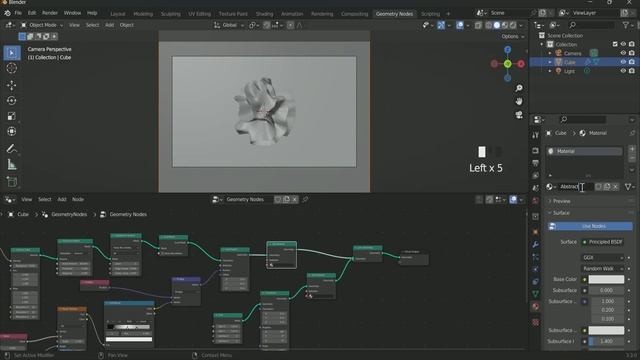The height and width of the screenshot is (360, 640).
Task: Toggle Collection exclude checkbox
Action: [615, 44]
